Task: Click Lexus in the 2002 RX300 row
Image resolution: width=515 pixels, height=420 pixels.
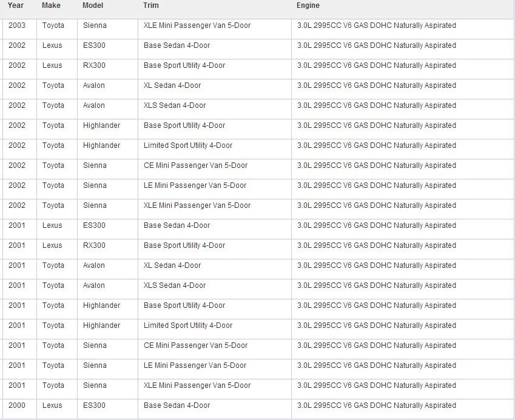Action: pyautogui.click(x=52, y=65)
